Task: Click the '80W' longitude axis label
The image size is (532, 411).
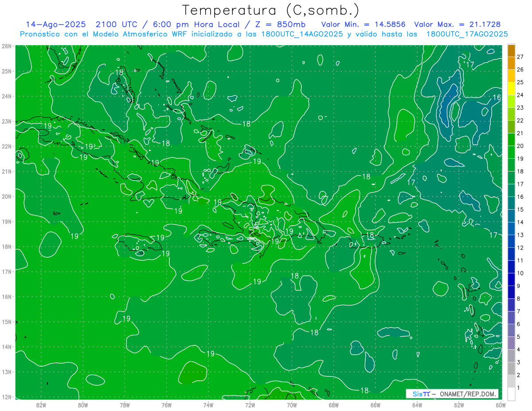Action: 83,405
